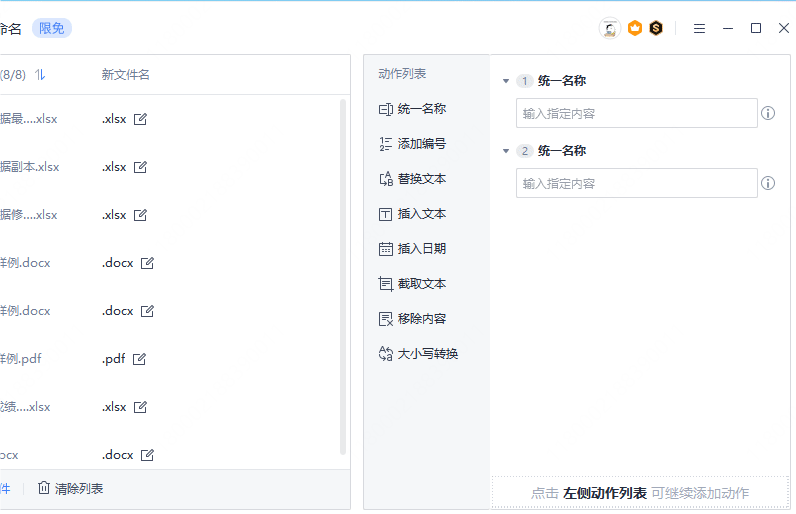Screen dimensions: 796x514
Task: Click the 新文件名 column header
Action: point(125,75)
